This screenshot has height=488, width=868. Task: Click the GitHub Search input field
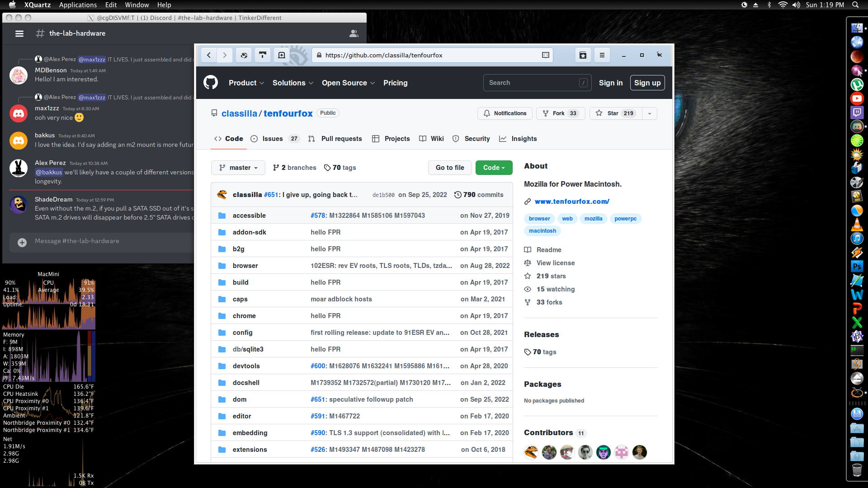pos(531,83)
